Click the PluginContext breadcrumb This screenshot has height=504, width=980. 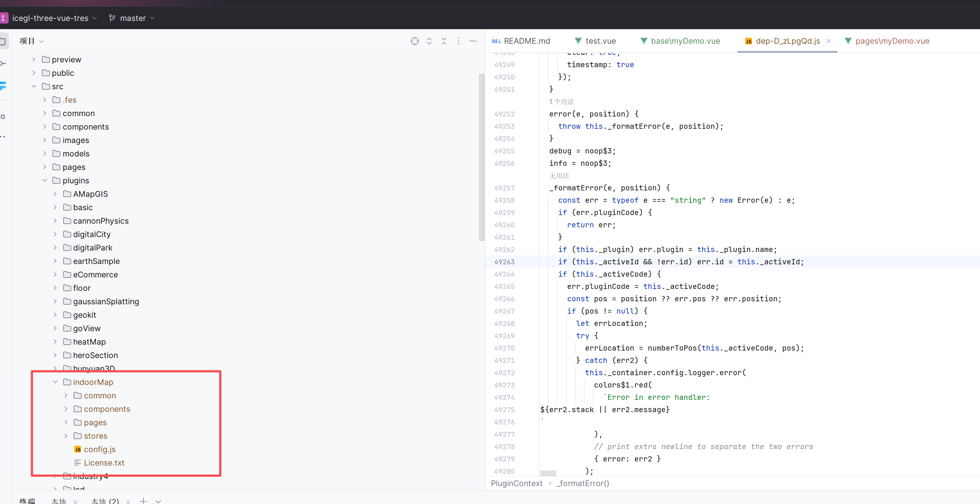(516, 483)
